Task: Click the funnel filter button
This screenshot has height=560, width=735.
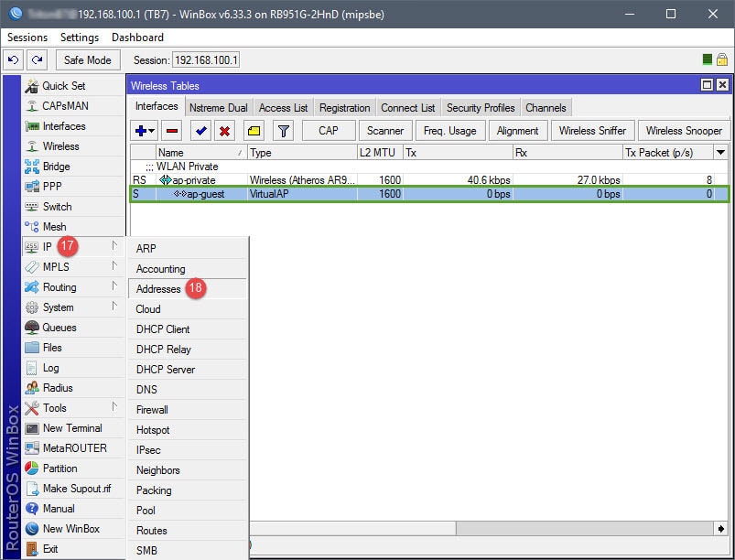Action: pos(283,131)
